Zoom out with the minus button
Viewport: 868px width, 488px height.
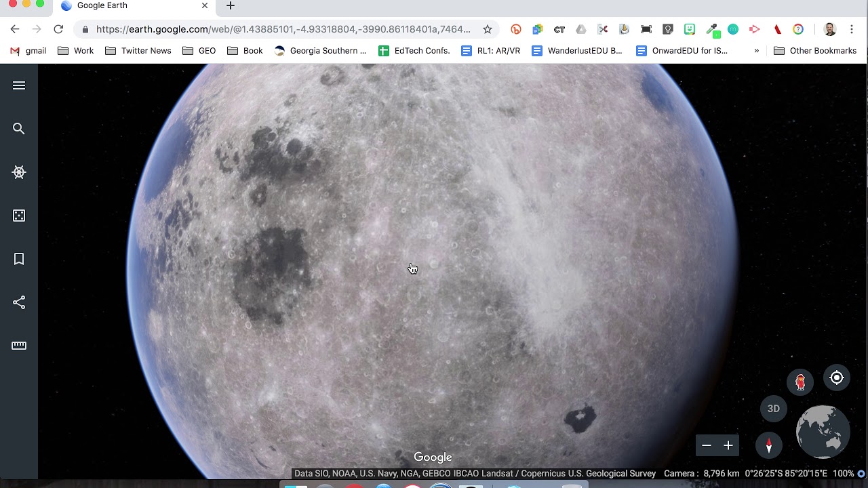[x=707, y=445]
